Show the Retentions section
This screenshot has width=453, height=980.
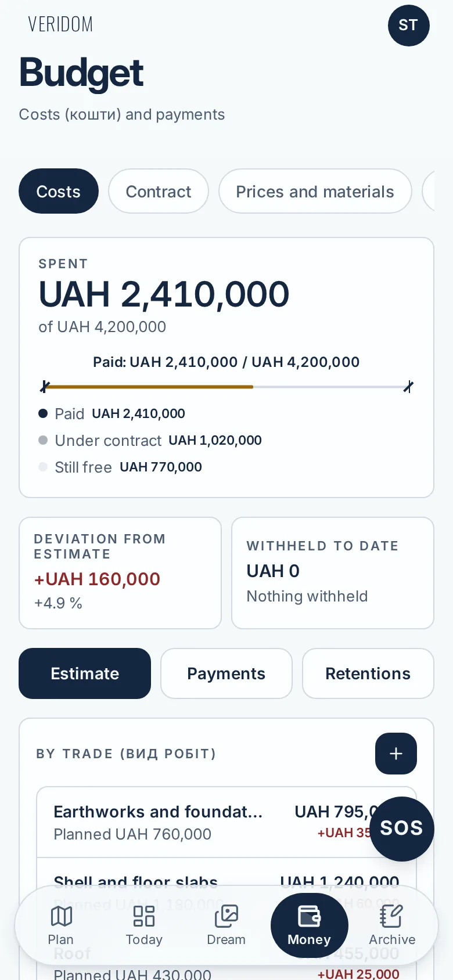click(368, 673)
